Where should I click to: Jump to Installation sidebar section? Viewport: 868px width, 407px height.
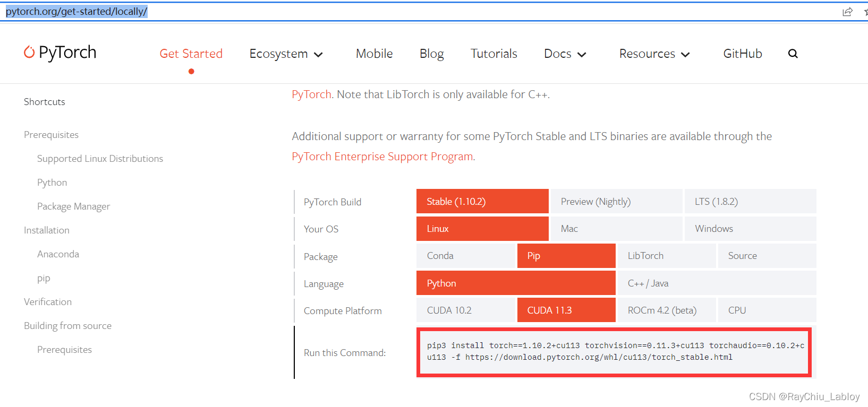47,230
